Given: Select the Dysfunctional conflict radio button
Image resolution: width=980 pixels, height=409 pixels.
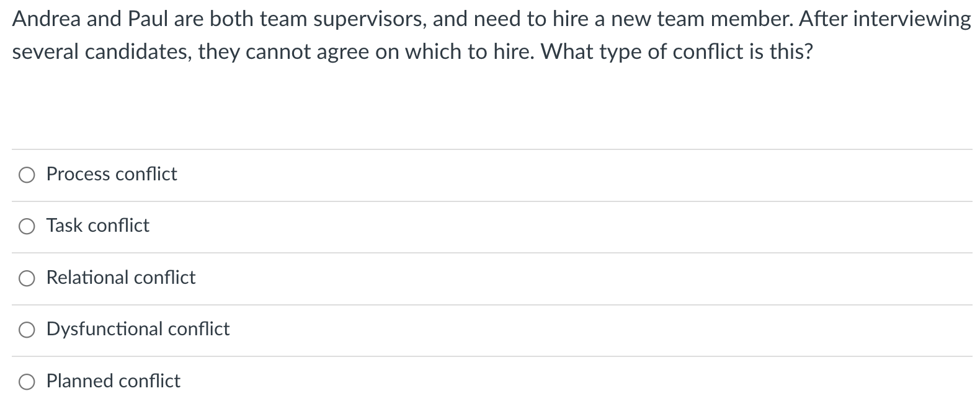Looking at the screenshot, I should tap(26, 330).
